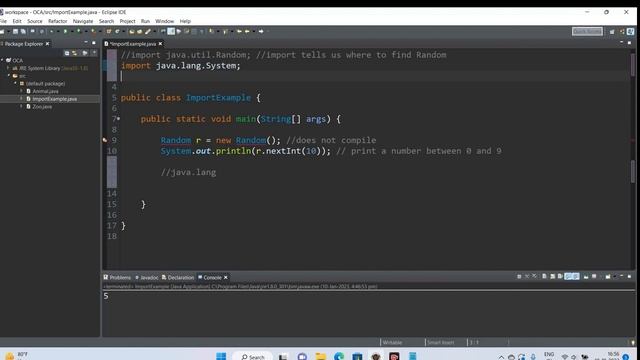Click the Back navigation arrow in the toolbar
The width and height of the screenshot is (640, 360).
pyautogui.click(x=247, y=31)
